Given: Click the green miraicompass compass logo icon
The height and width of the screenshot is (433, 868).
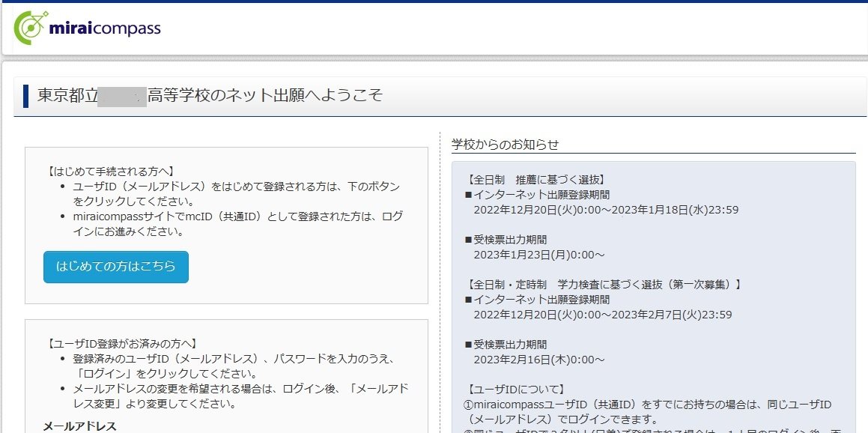Looking at the screenshot, I should pos(29,28).
